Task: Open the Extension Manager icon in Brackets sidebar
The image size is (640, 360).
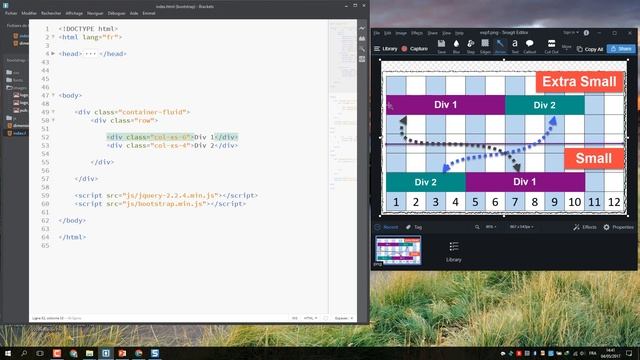Action: [x=362, y=38]
